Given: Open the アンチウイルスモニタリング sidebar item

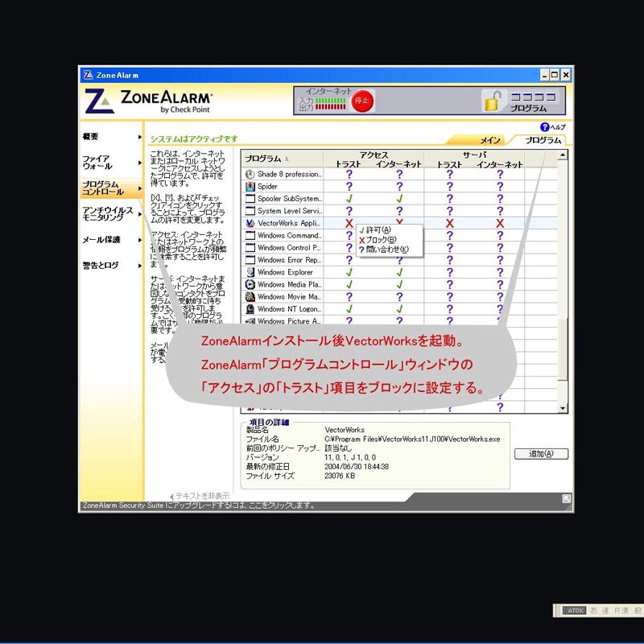Looking at the screenshot, I should tap(108, 214).
